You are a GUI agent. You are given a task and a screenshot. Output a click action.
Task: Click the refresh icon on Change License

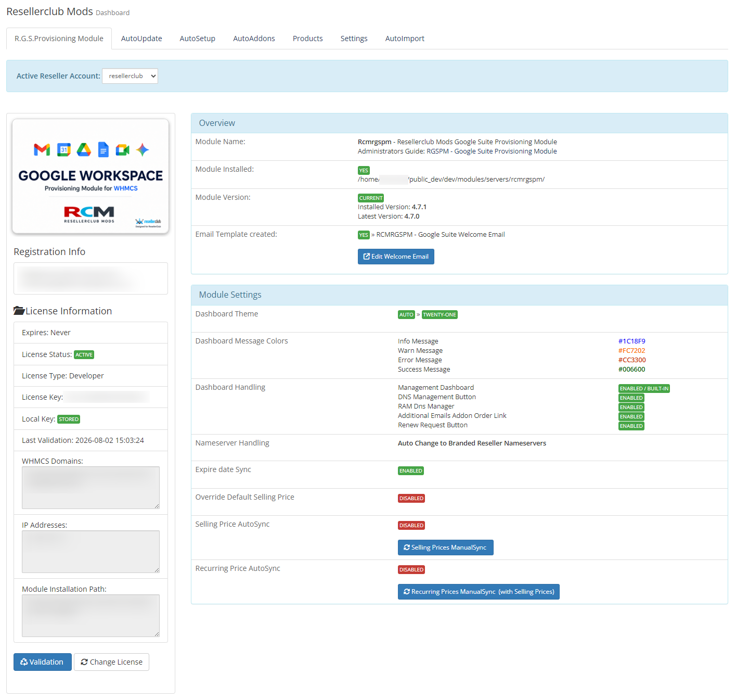point(84,662)
